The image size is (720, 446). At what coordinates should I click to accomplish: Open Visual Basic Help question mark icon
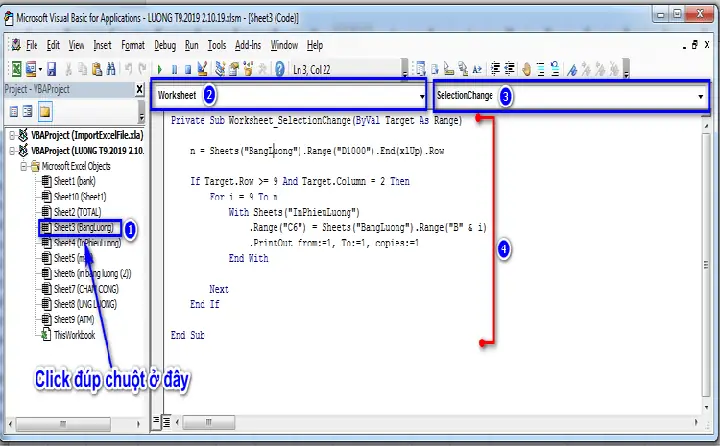tap(280, 69)
